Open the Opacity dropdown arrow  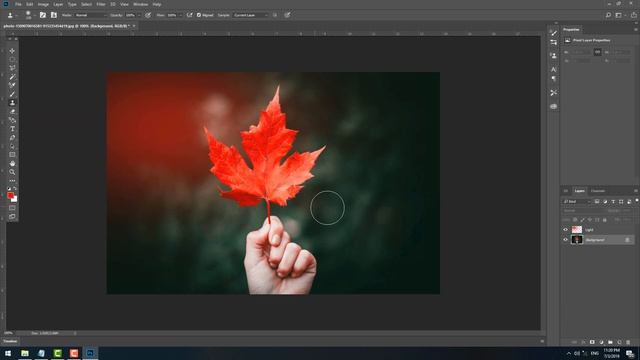pyautogui.click(x=139, y=15)
